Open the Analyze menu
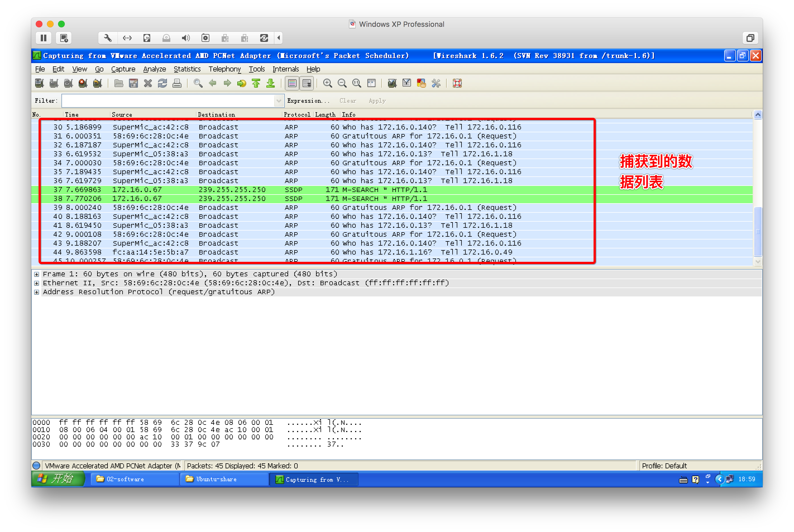 tap(154, 69)
